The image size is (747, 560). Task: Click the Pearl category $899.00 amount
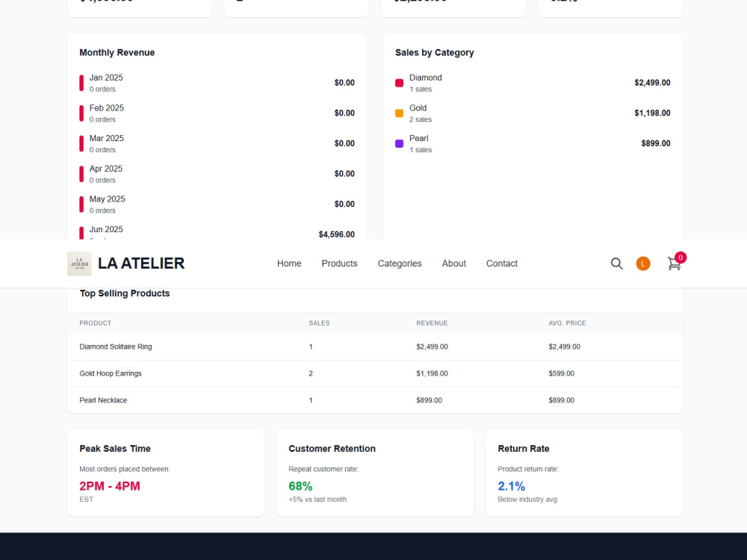pyautogui.click(x=656, y=143)
